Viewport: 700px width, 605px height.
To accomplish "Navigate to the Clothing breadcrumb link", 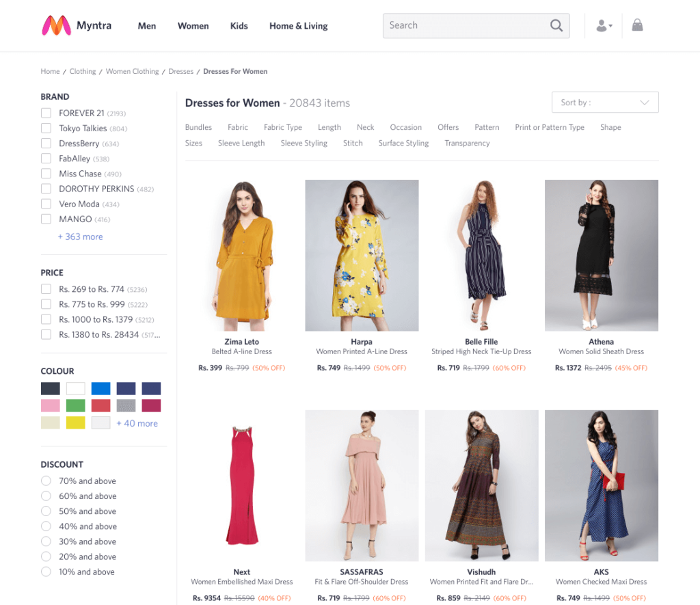I will [x=83, y=72].
